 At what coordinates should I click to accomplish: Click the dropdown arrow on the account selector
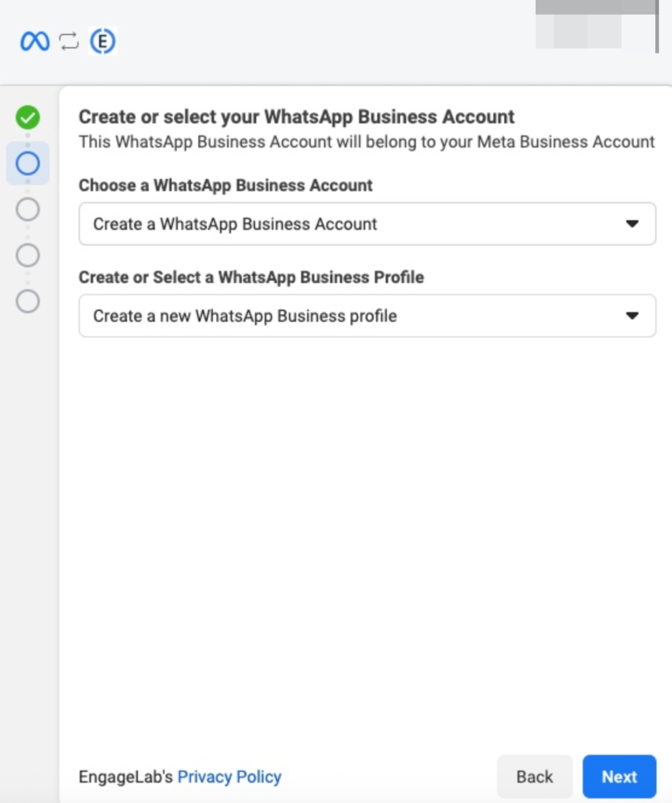tap(633, 224)
